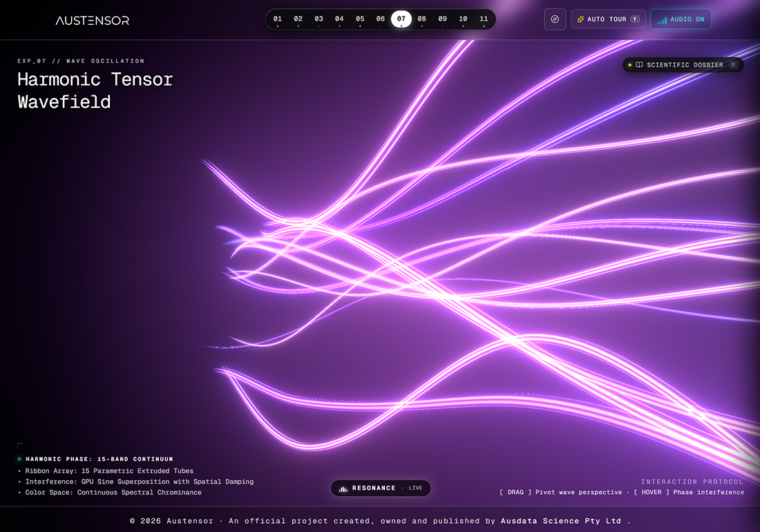This screenshot has width=760, height=532.
Task: Toggle Audio On button
Action: click(681, 19)
